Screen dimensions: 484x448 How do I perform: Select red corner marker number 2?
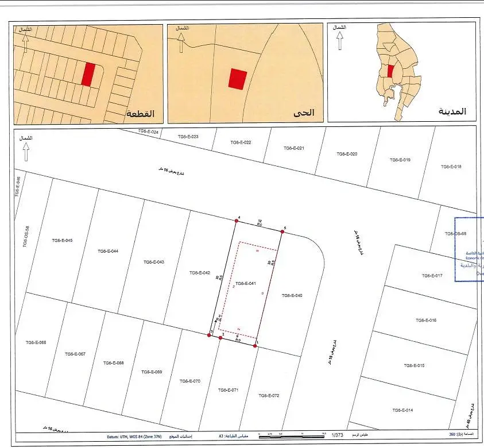(x=220, y=338)
